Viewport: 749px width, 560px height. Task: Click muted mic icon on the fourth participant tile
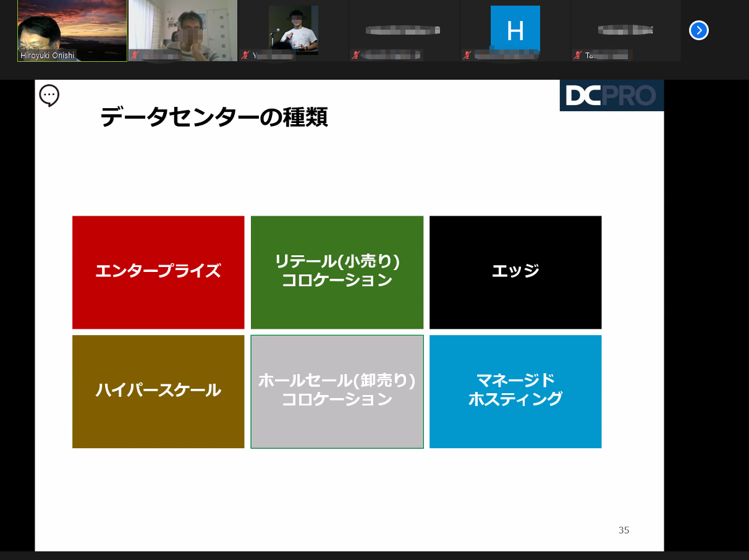point(355,56)
